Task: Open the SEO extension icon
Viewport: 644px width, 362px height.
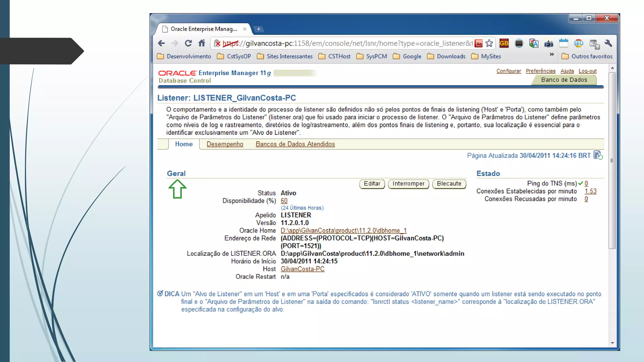Action: click(578, 43)
